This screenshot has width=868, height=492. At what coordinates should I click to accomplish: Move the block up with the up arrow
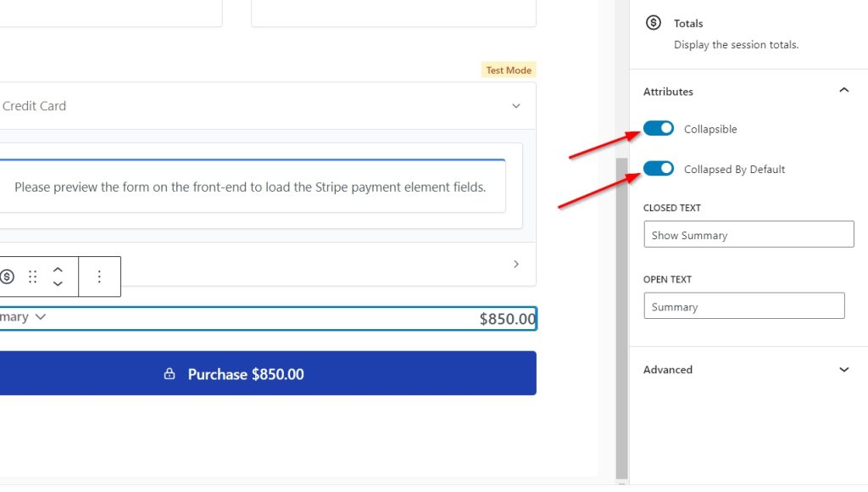click(x=58, y=270)
